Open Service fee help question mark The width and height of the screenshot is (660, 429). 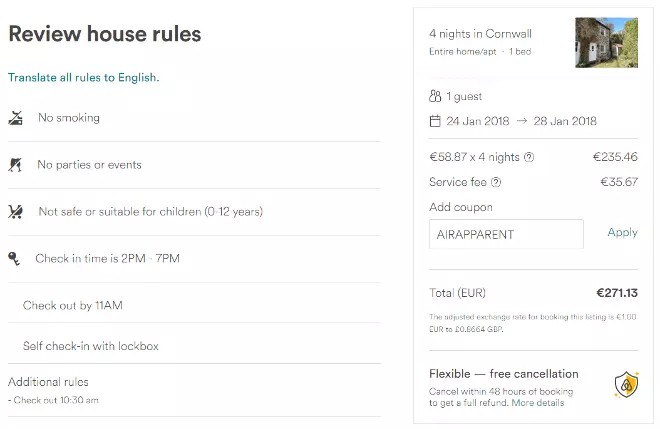pos(496,182)
